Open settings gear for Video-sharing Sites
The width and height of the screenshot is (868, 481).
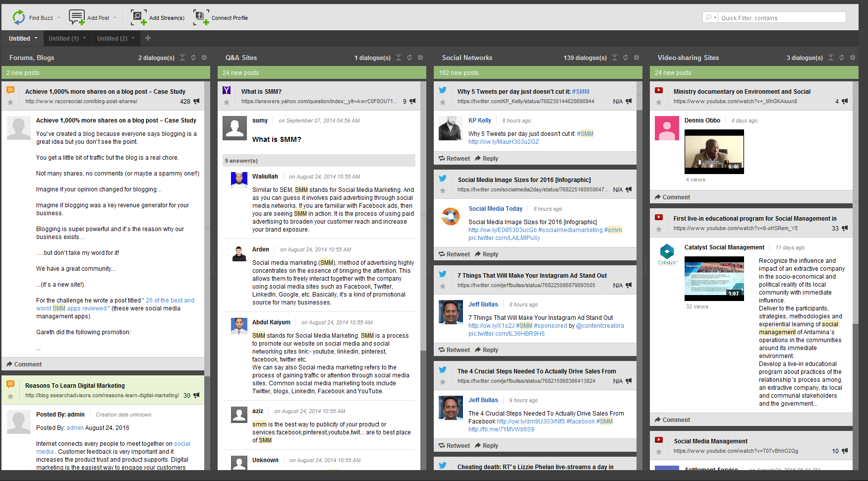click(x=853, y=58)
